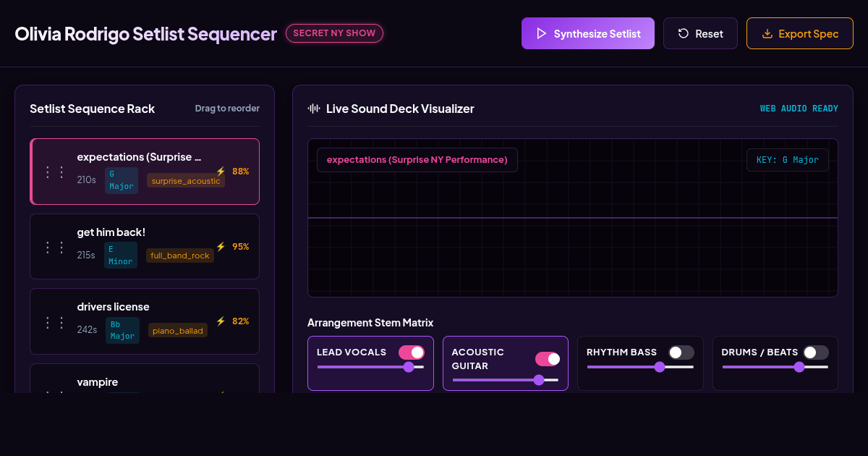This screenshot has height=456, width=868.
Task: Turn off the Acoustic Guitar stem toggle
Action: point(547,359)
